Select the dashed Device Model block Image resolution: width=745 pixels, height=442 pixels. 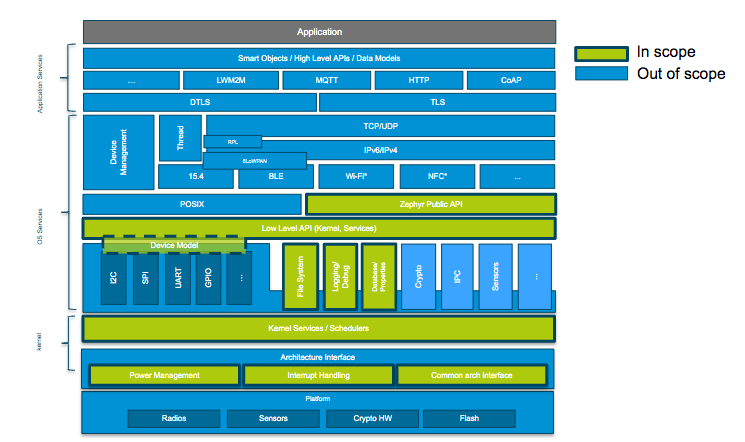click(174, 245)
